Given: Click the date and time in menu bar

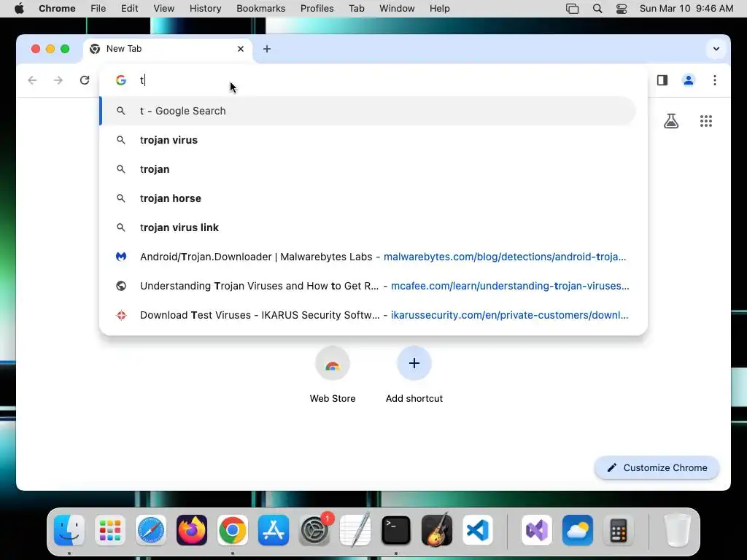Looking at the screenshot, I should pos(686,9).
